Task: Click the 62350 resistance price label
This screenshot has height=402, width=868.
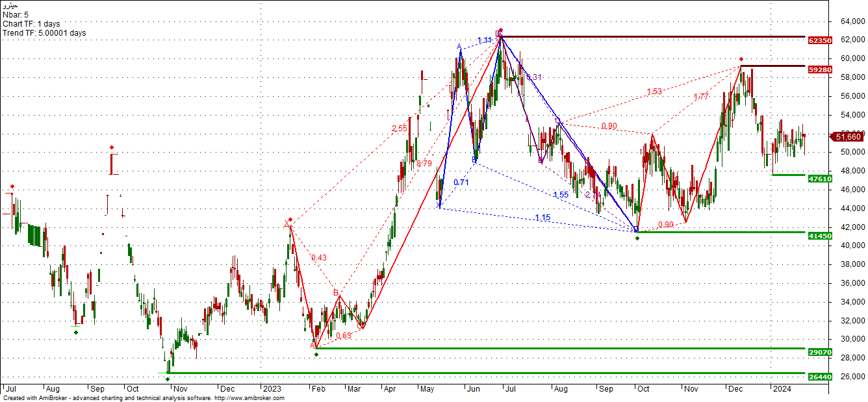Action: [x=820, y=40]
